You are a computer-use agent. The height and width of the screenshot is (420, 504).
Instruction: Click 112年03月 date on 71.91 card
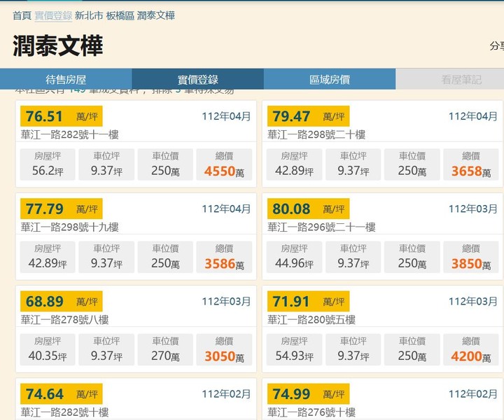(473, 302)
